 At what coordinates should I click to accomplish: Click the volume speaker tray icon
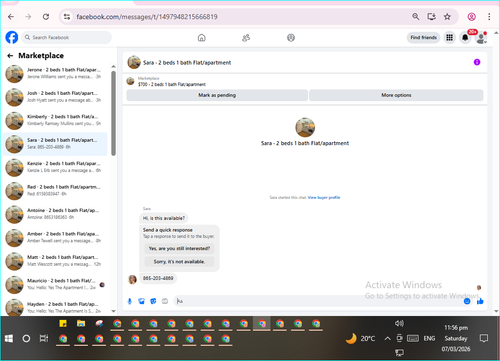click(x=399, y=323)
